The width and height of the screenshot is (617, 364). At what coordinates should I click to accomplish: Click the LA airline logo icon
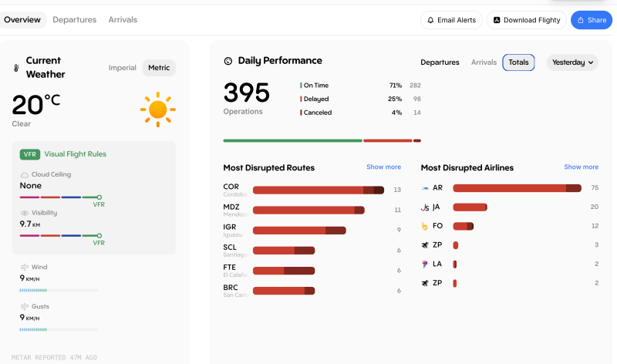point(425,264)
